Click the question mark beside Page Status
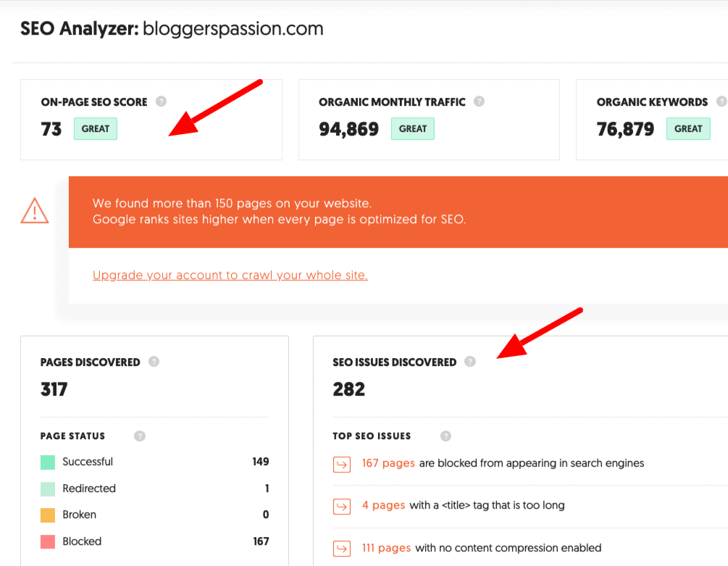The image size is (728, 566). [139, 436]
